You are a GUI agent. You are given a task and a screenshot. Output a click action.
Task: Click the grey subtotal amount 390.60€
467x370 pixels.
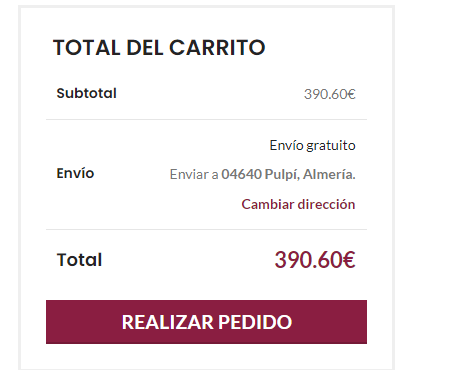[330, 94]
